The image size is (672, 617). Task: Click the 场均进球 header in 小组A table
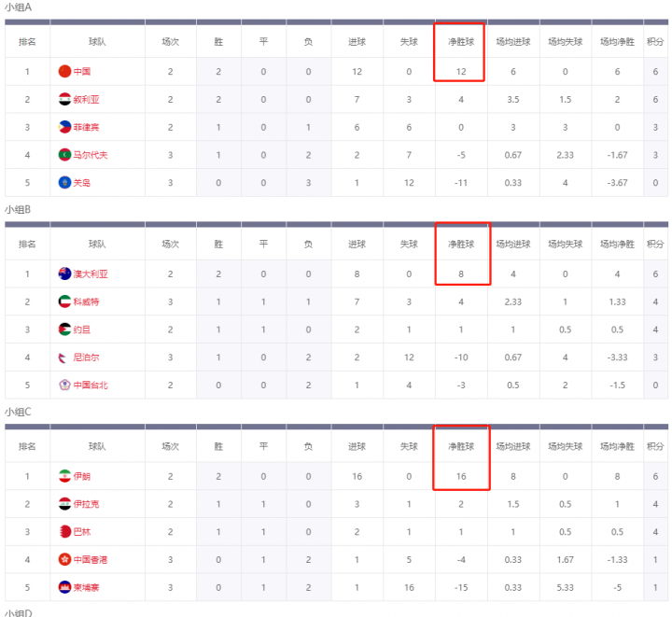(513, 42)
